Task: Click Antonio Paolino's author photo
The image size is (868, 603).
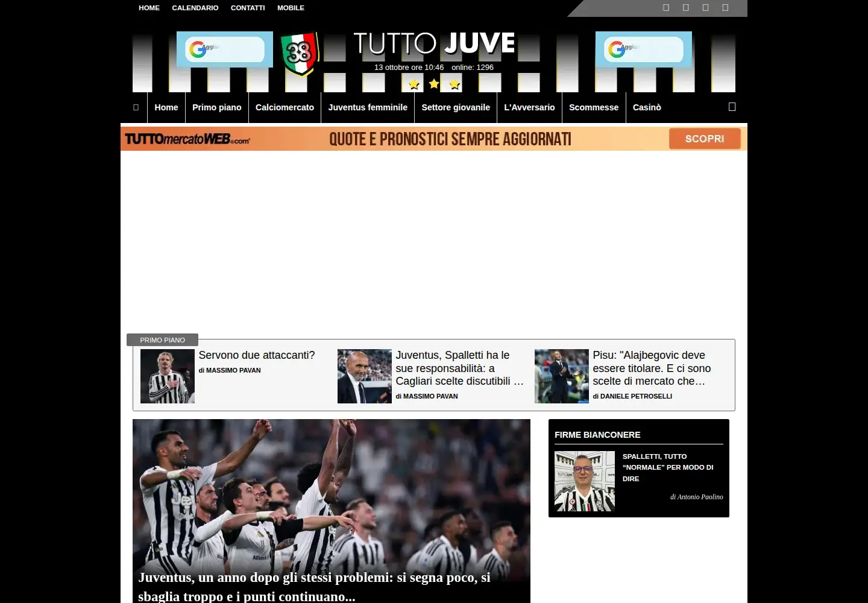Action: coord(585,481)
